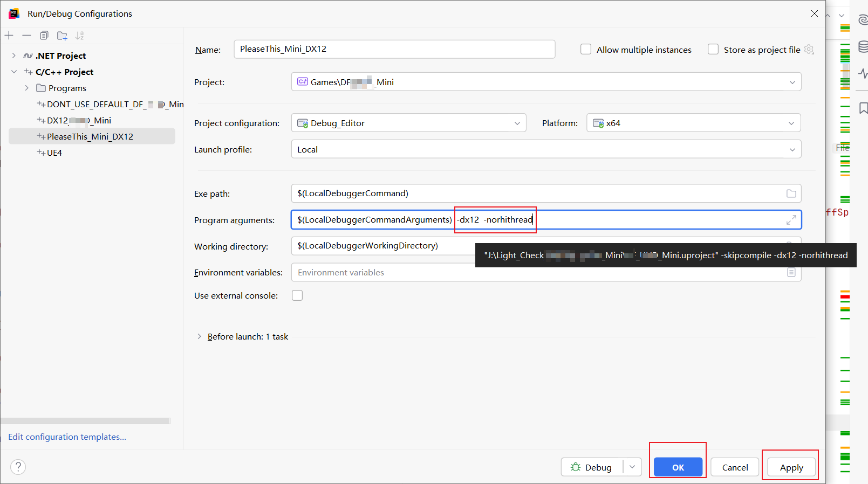This screenshot has height=484, width=868.
Task: Close the Run/Debug Configurations dialog
Action: [x=814, y=13]
